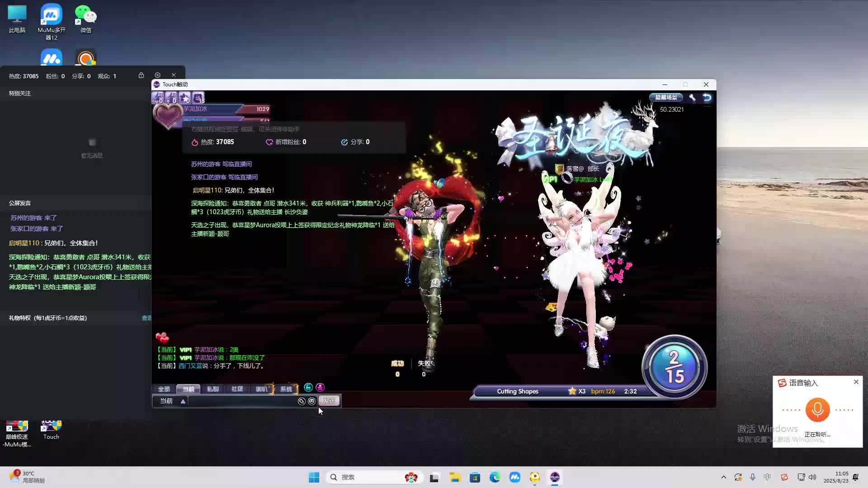Viewport: 868px width, 488px height.
Task: Click the green unlock chat icon
Action: [x=308, y=388]
